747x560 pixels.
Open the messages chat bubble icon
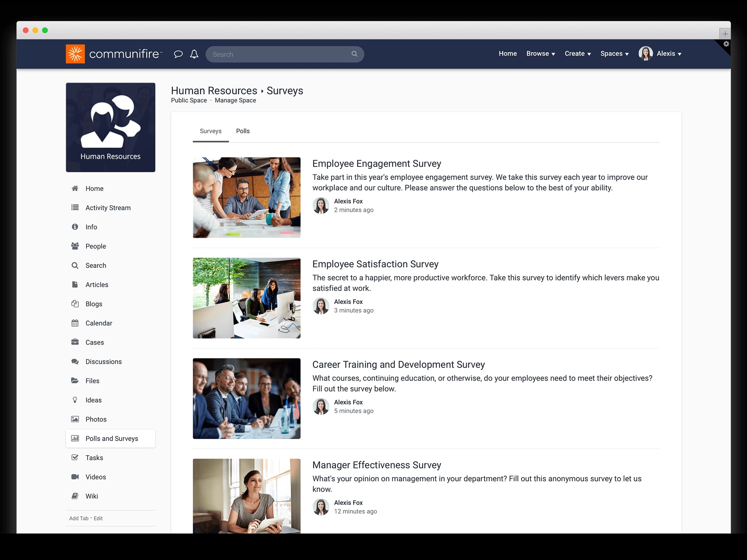coord(178,54)
